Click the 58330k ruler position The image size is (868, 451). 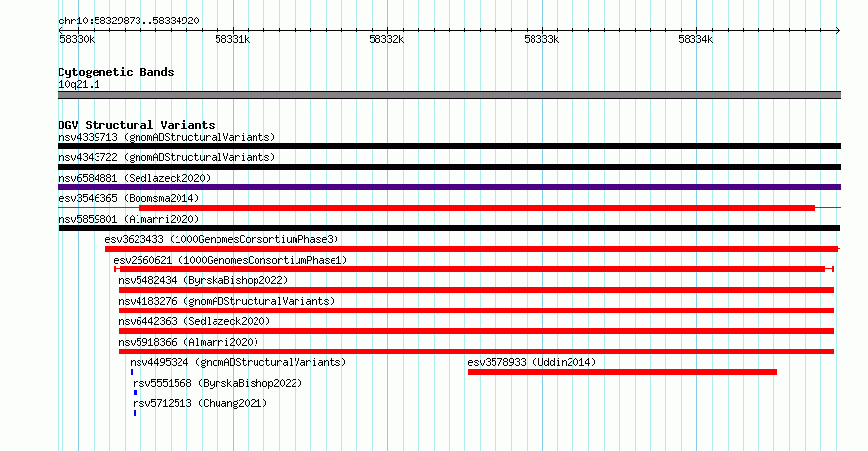77,39
